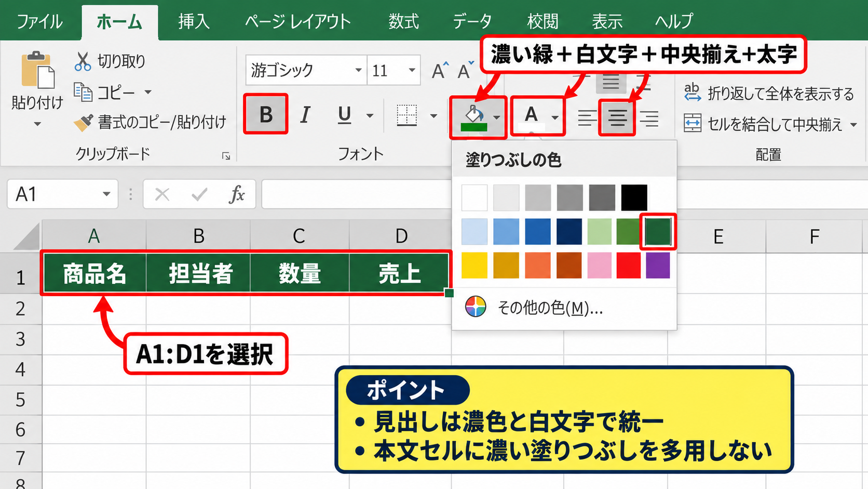Toggle Italic formatting
This screenshot has height=489, width=868.
[305, 114]
